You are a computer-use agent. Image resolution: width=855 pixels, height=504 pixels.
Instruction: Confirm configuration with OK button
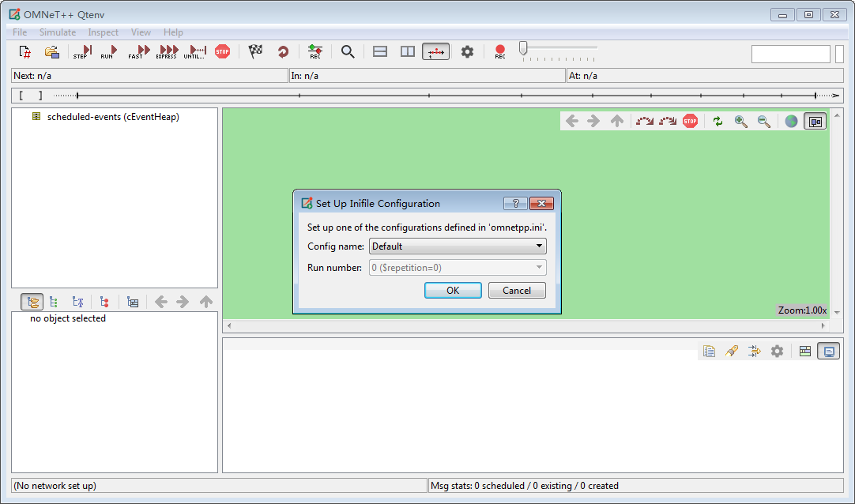point(453,290)
